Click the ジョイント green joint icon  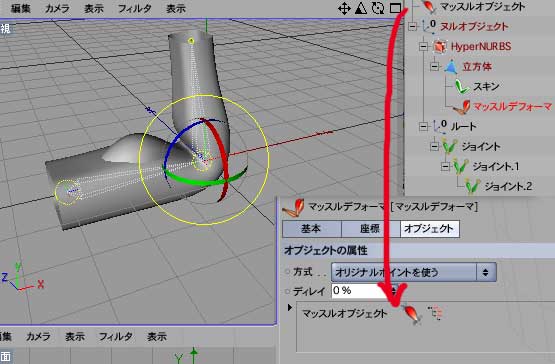click(x=449, y=146)
